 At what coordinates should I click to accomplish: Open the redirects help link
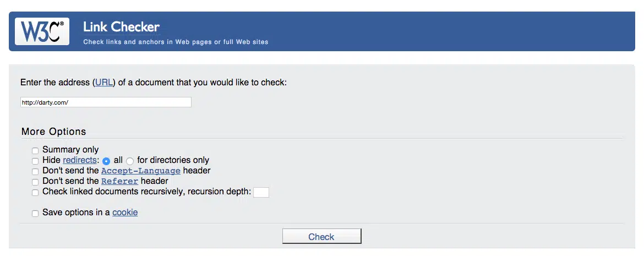click(x=80, y=160)
